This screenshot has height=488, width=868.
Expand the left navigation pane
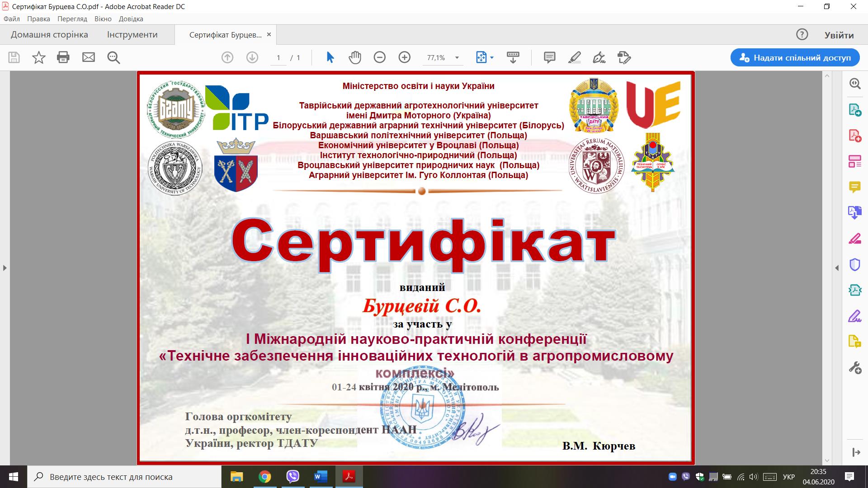(x=5, y=268)
